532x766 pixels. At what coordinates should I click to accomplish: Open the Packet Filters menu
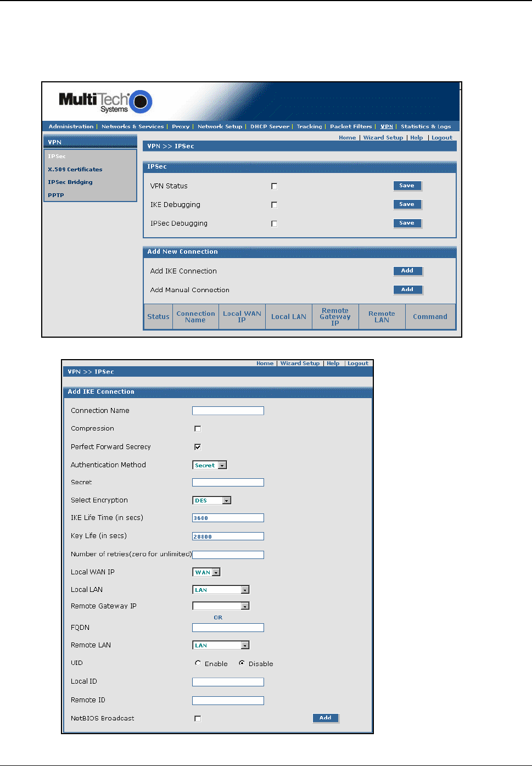point(350,126)
